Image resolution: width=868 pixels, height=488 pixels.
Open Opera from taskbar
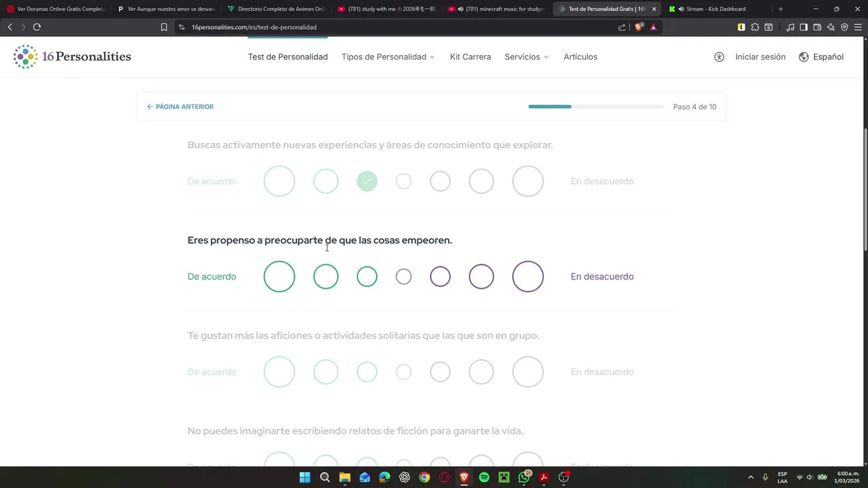point(444,477)
